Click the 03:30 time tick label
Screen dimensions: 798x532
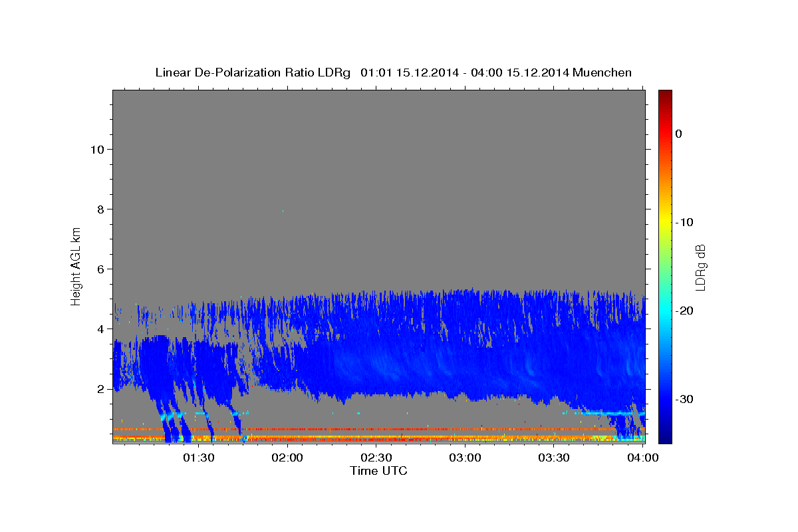tap(554, 458)
